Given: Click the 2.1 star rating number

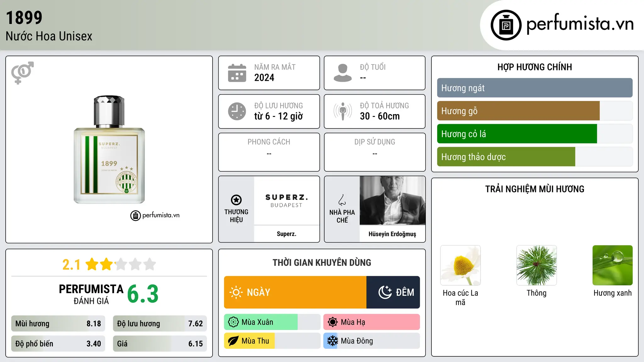Looking at the screenshot, I should click(71, 265).
